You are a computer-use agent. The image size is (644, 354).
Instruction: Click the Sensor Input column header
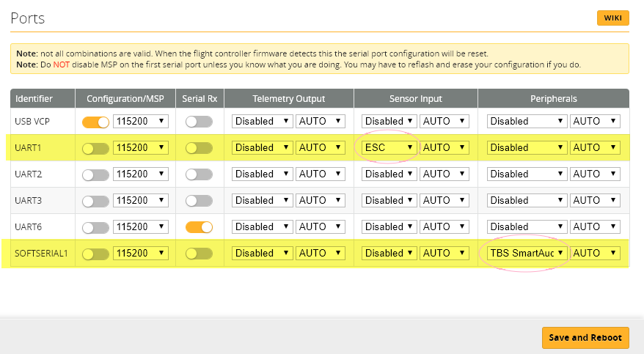pos(415,98)
